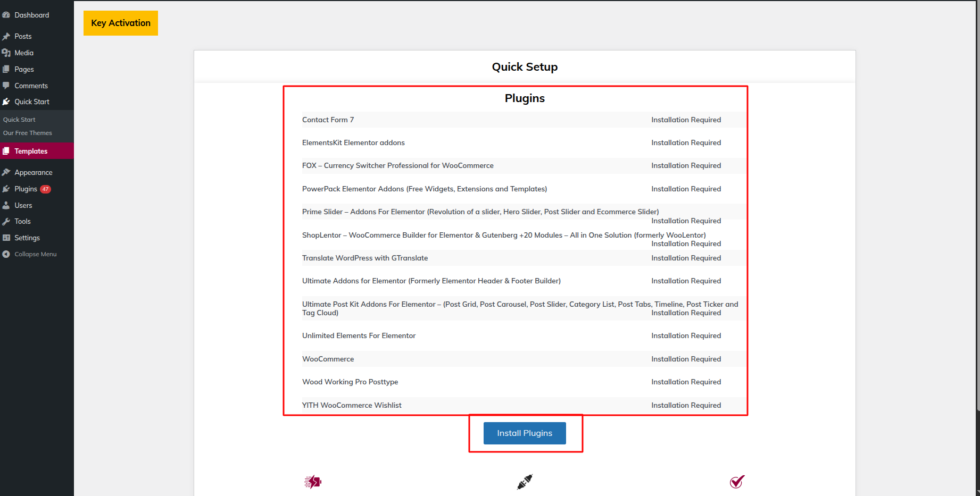This screenshot has width=980, height=496.
Task: Click the checkmark icon at bottom right
Action: (737, 482)
